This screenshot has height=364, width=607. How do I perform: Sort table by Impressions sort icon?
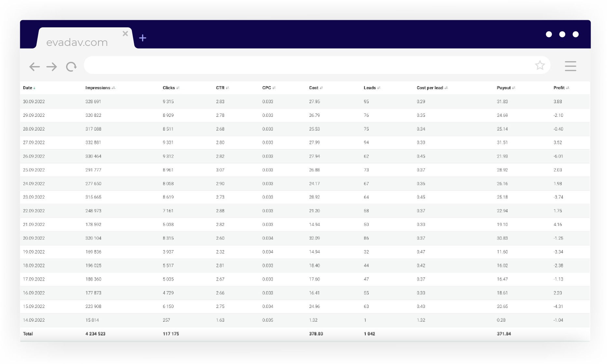113,88
